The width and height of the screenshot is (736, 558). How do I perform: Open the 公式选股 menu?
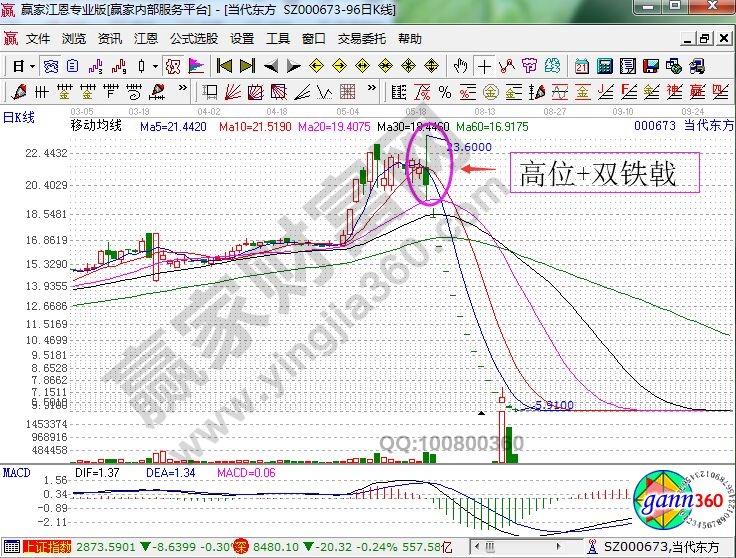point(193,39)
